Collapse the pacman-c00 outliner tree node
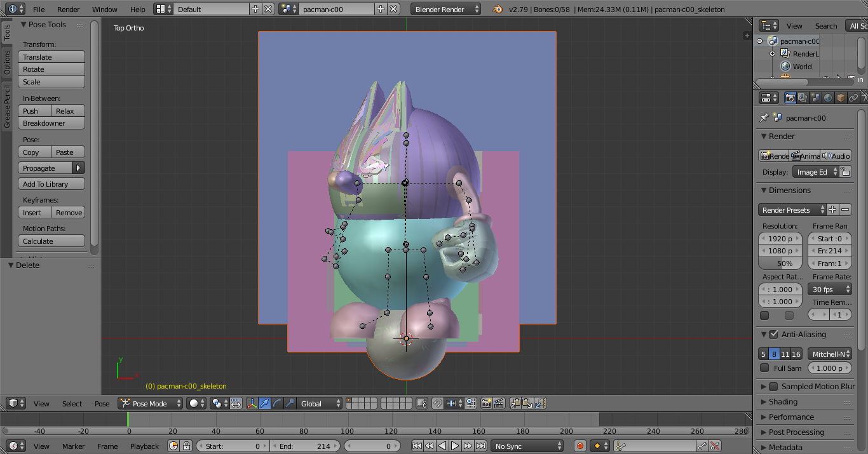 [x=760, y=41]
